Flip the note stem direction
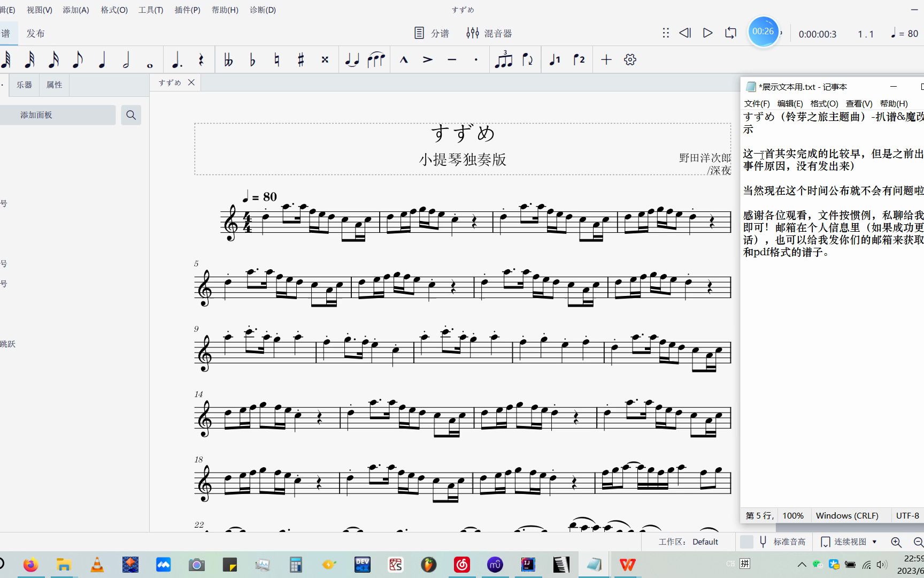This screenshot has width=924, height=578. click(527, 60)
